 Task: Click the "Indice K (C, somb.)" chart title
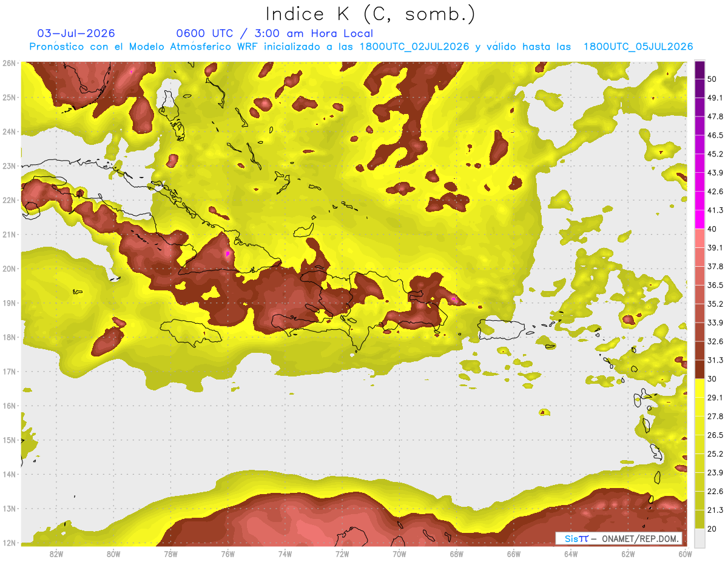(x=370, y=14)
